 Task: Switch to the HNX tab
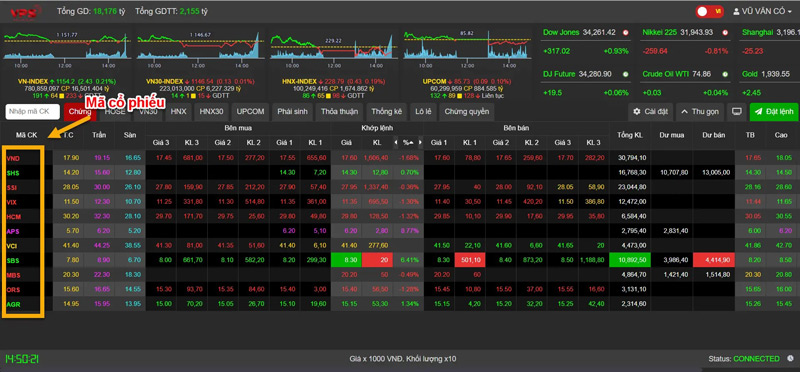(x=179, y=112)
